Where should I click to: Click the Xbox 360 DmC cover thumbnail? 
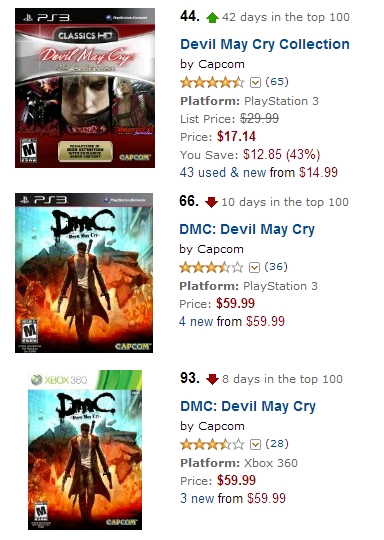point(85,450)
